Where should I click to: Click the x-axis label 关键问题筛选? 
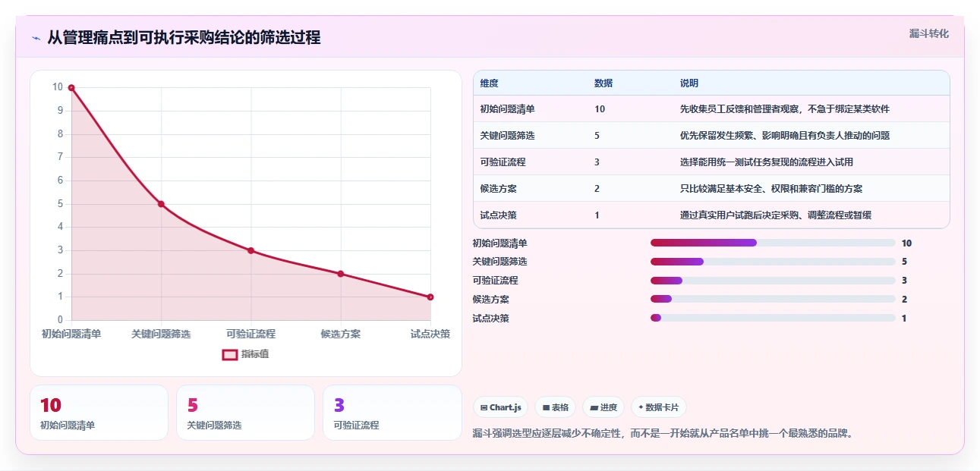(161, 334)
